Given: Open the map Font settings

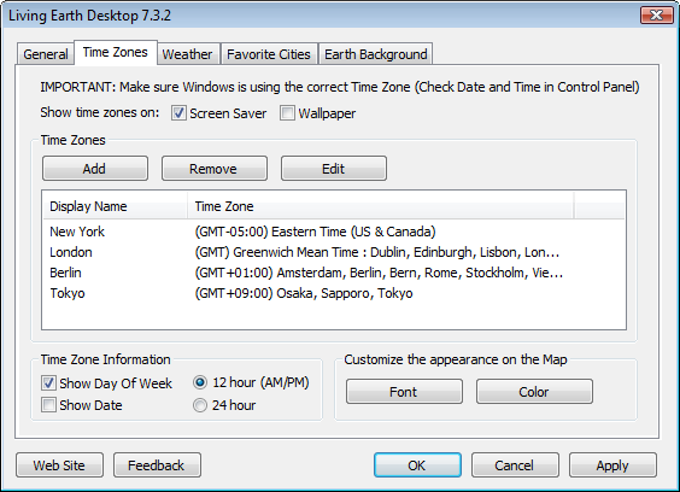Looking at the screenshot, I should coord(404,392).
